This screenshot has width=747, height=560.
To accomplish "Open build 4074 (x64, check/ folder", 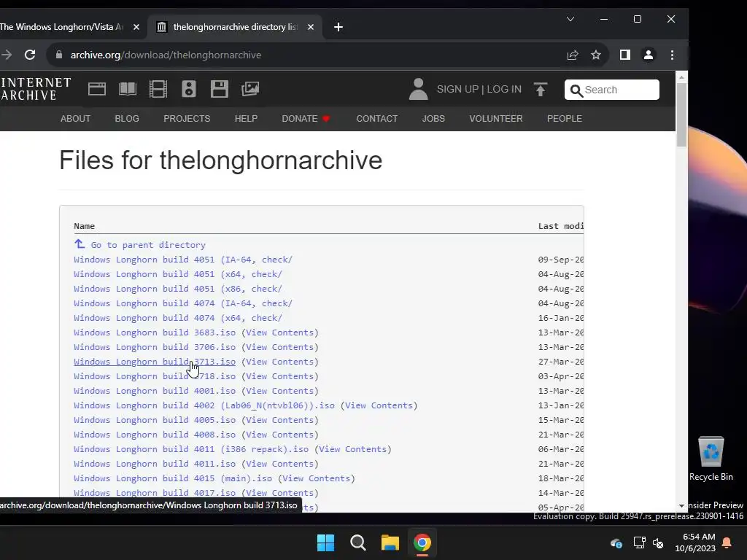I will [178, 318].
